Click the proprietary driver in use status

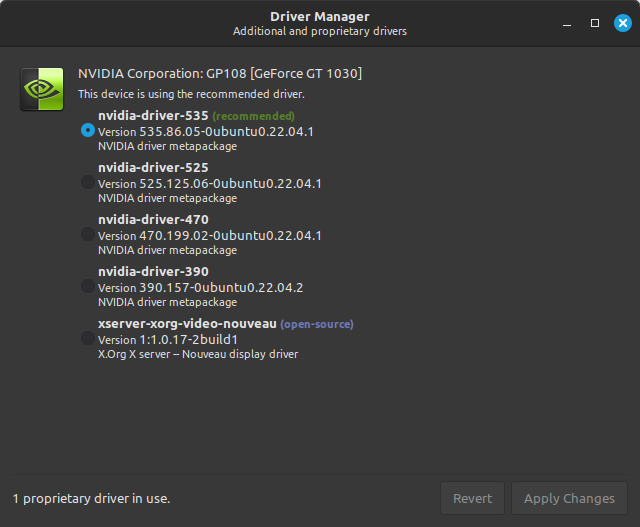[91, 498]
